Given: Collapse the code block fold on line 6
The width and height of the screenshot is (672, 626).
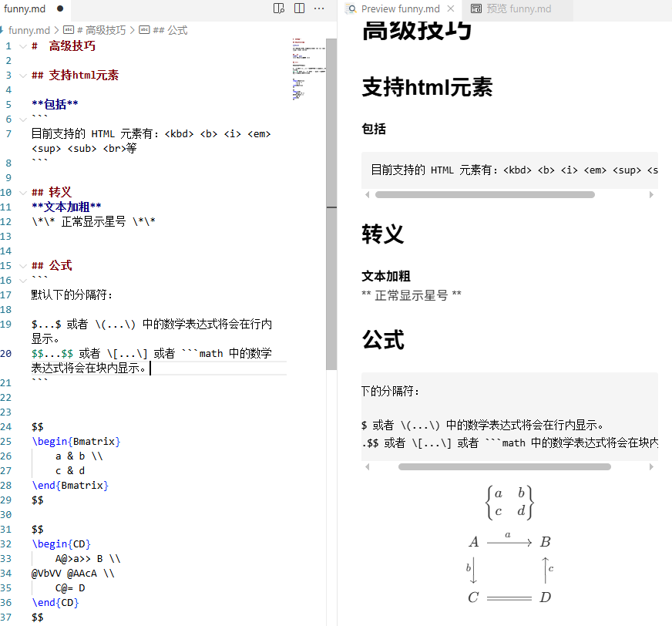Looking at the screenshot, I should [x=23, y=119].
